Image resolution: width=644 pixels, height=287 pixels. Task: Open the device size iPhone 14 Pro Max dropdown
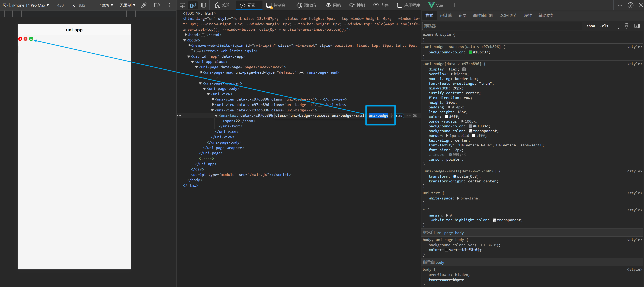click(x=26, y=5)
